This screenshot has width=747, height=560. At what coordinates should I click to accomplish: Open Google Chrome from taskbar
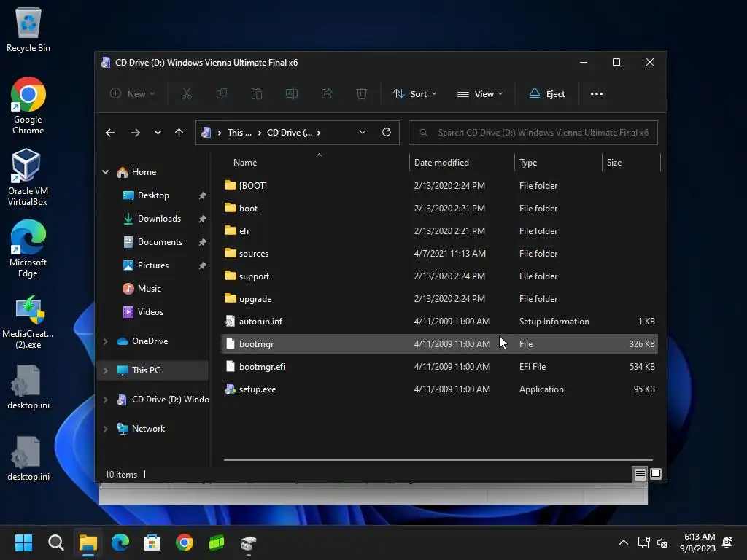[x=185, y=542]
